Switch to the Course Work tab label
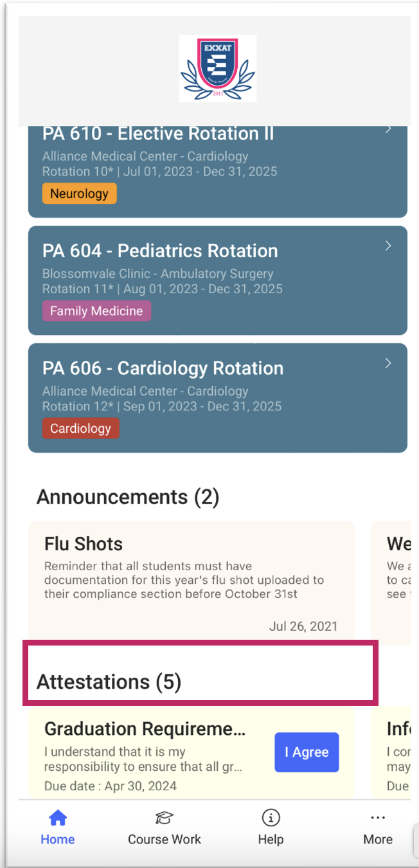 pos(165,840)
